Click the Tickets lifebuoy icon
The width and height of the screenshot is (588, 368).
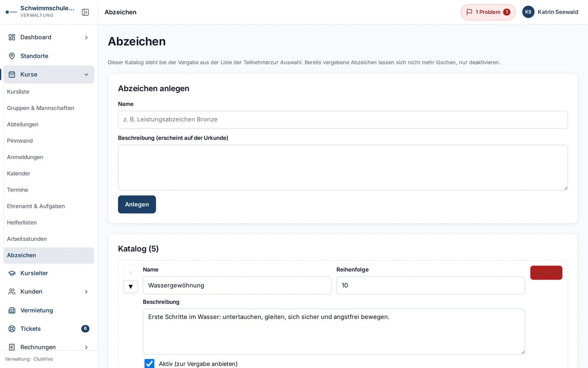[x=12, y=329]
